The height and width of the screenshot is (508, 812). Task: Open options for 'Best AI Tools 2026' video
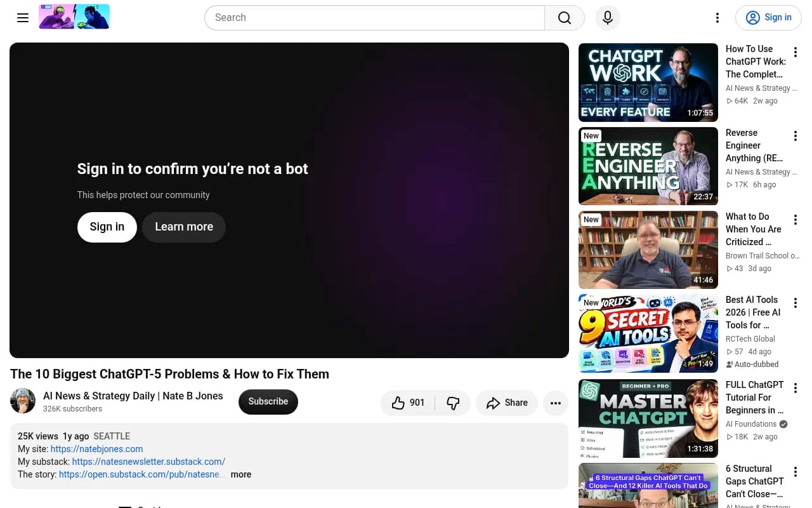point(796,303)
